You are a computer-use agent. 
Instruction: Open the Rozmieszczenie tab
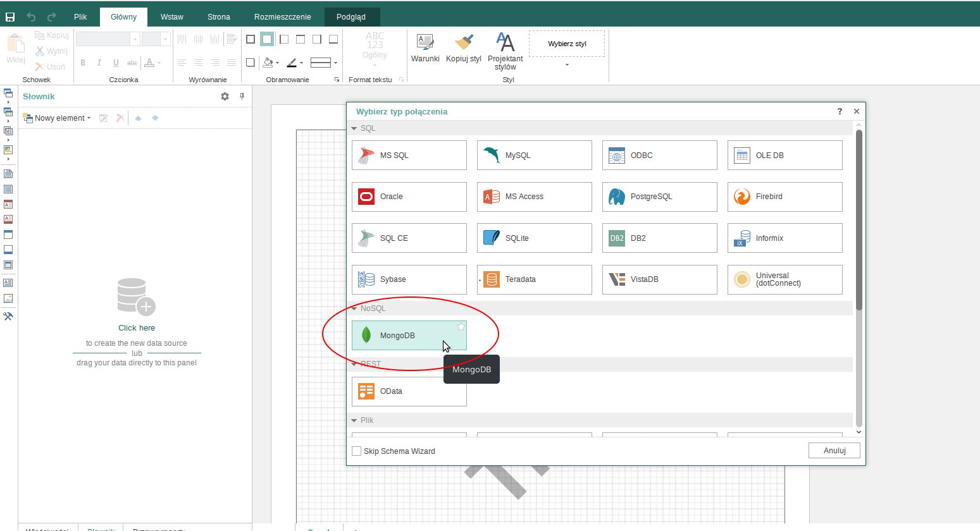(x=283, y=17)
